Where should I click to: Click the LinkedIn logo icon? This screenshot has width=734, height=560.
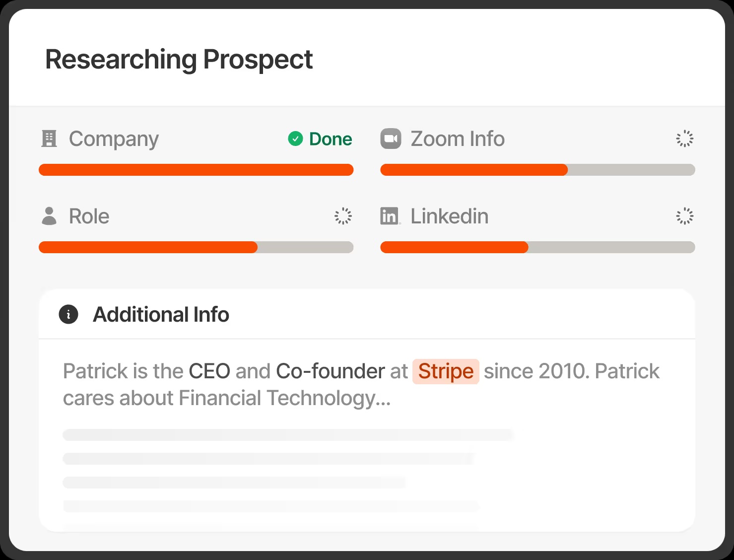coord(390,216)
